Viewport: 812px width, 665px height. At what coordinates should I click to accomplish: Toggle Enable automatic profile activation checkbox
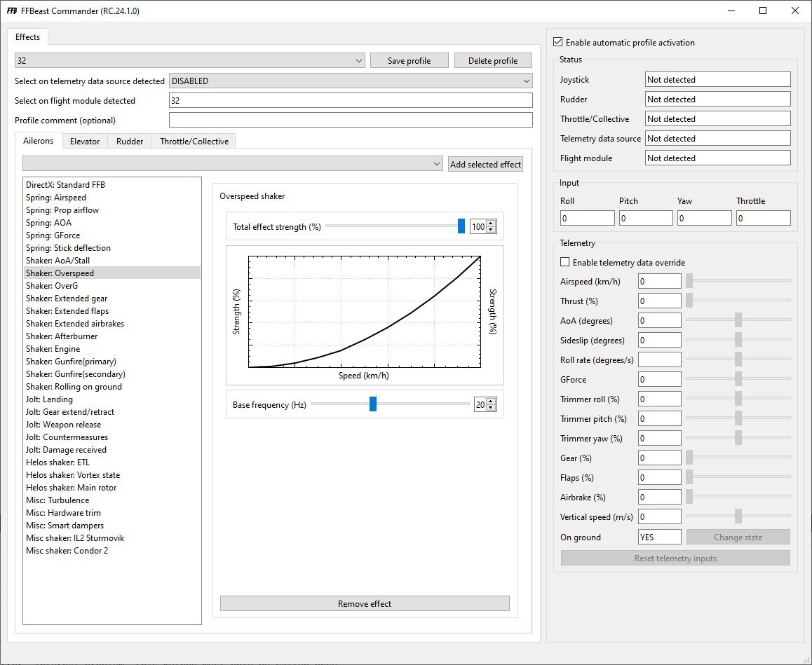(557, 42)
